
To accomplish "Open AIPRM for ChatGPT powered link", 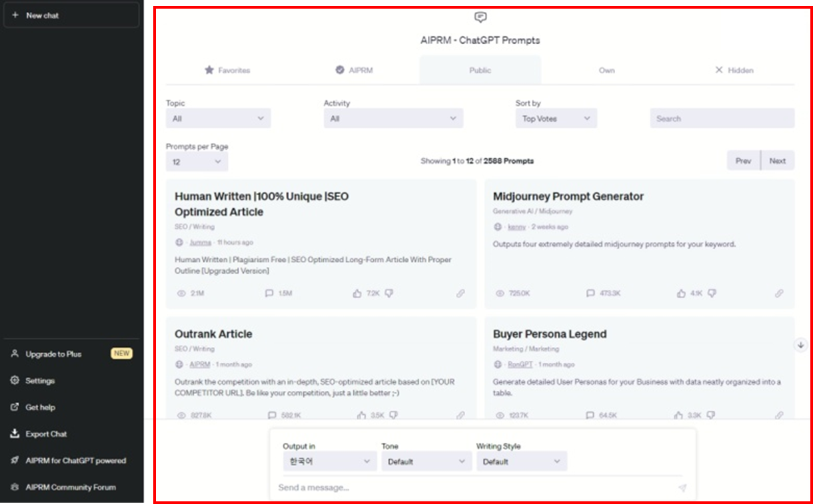I will pyautogui.click(x=71, y=461).
